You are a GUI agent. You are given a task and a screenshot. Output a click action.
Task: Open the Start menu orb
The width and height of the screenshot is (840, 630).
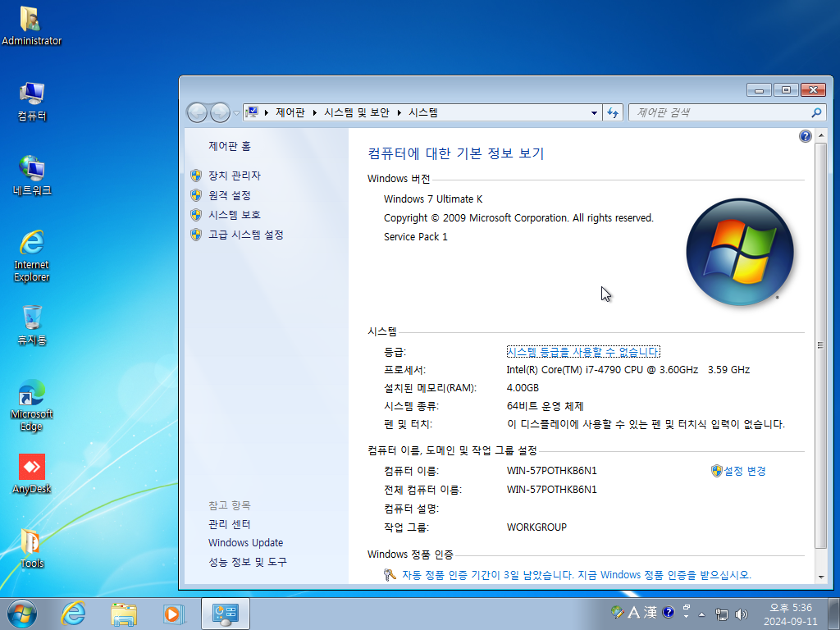tap(22, 614)
